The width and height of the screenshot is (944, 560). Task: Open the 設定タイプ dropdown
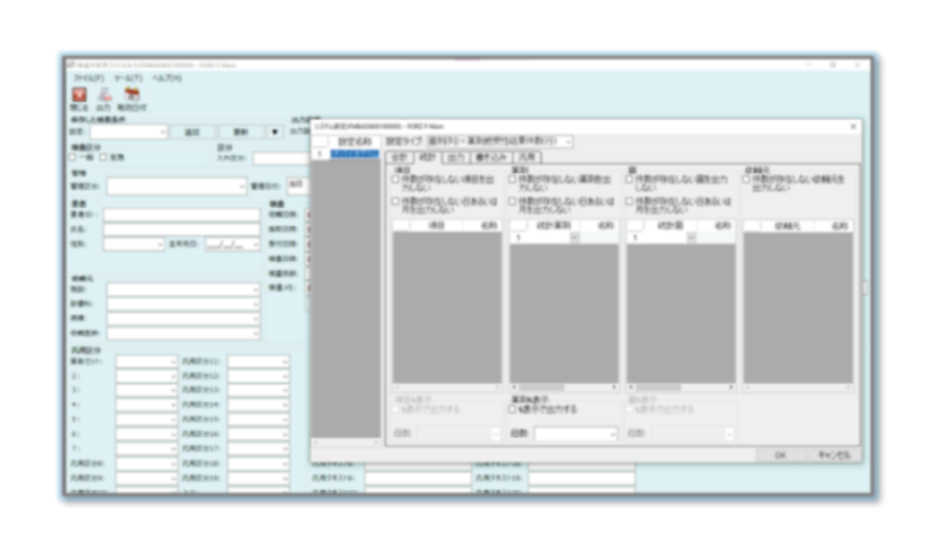point(500,141)
